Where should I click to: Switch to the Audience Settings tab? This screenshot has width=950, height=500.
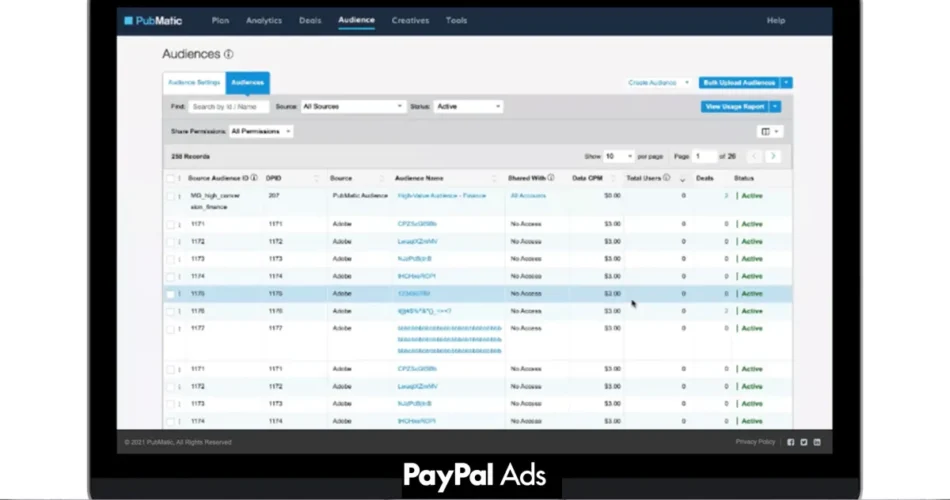click(194, 83)
